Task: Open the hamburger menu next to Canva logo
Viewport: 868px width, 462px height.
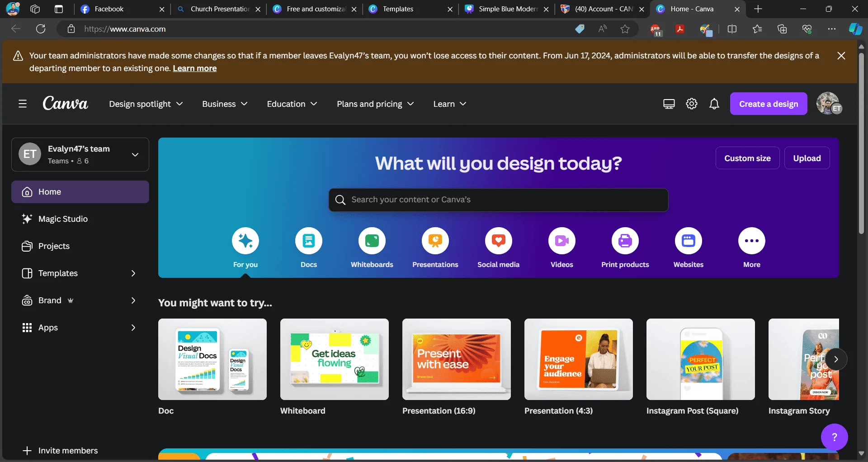Action: (x=23, y=104)
